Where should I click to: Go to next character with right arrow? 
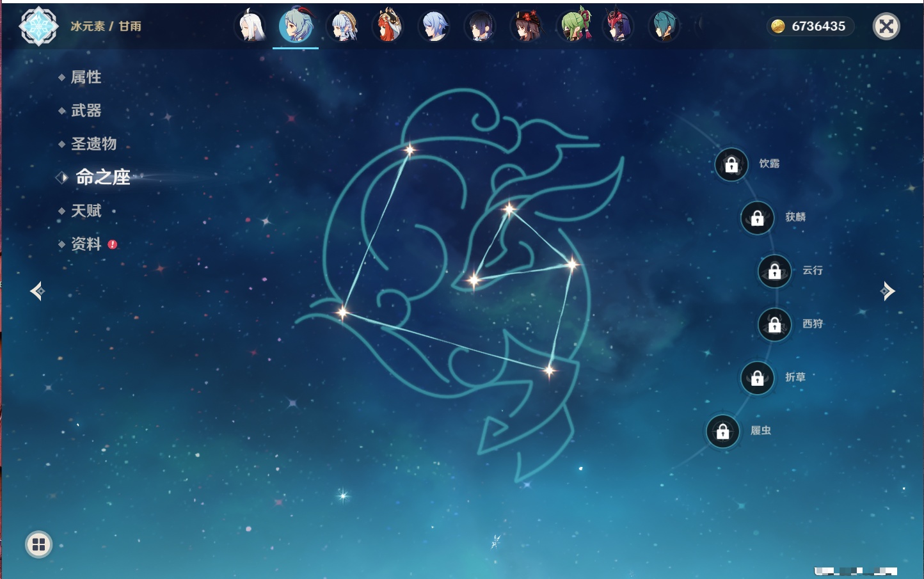coord(888,291)
